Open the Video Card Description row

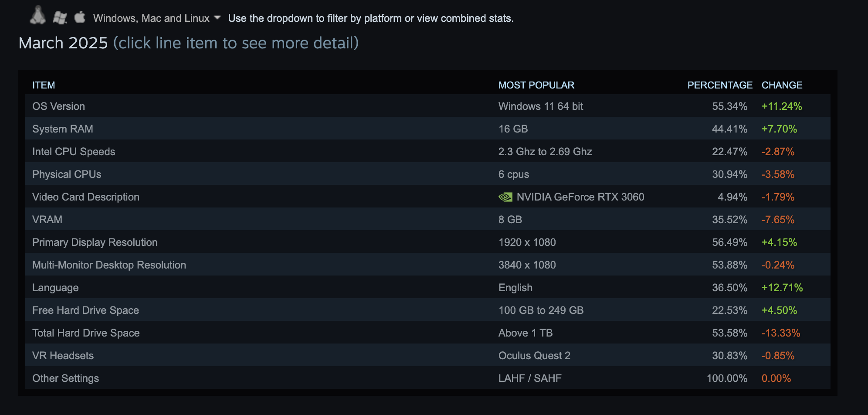pyautogui.click(x=428, y=197)
